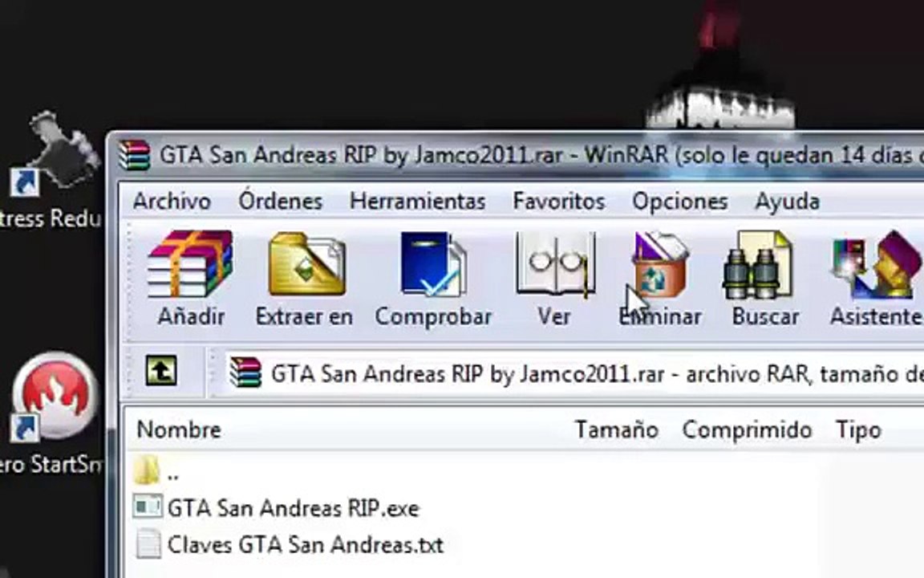
Task: Click the Asistente wizard icon
Action: pyautogui.click(x=877, y=263)
